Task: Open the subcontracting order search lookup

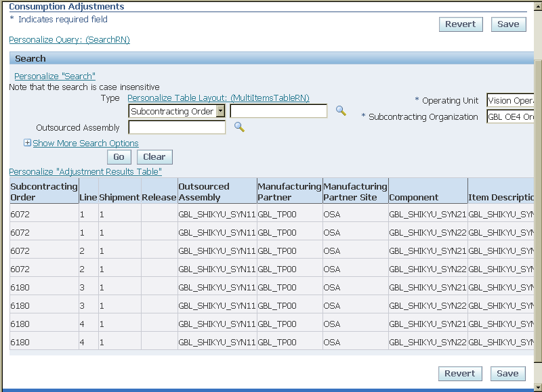Action: (x=341, y=110)
